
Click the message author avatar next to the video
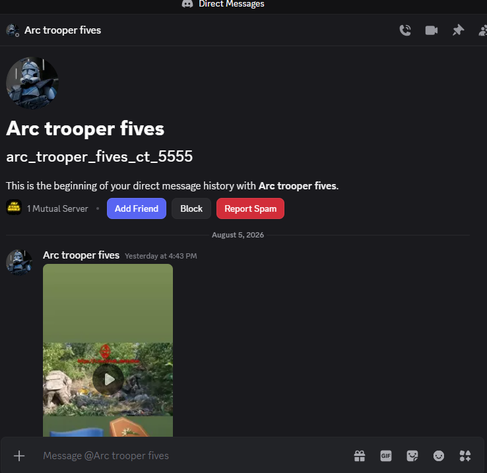pos(19,262)
